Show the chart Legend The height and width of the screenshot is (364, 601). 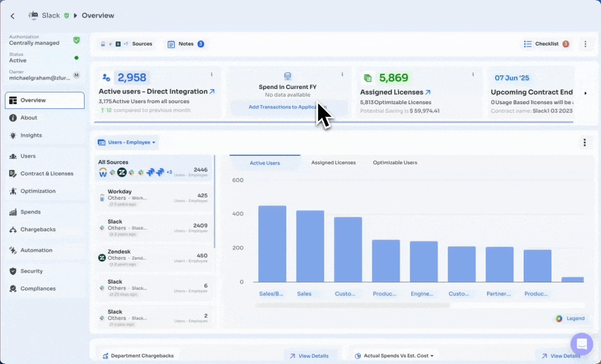pyautogui.click(x=570, y=318)
